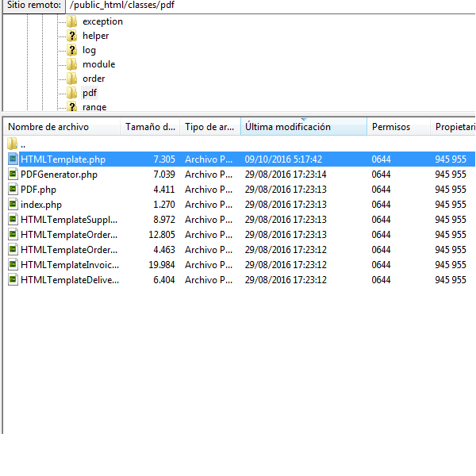The width and height of the screenshot is (476, 476).
Task: Click the icon of 4.463 HTMLTemplateOrder file
Action: [x=13, y=250]
